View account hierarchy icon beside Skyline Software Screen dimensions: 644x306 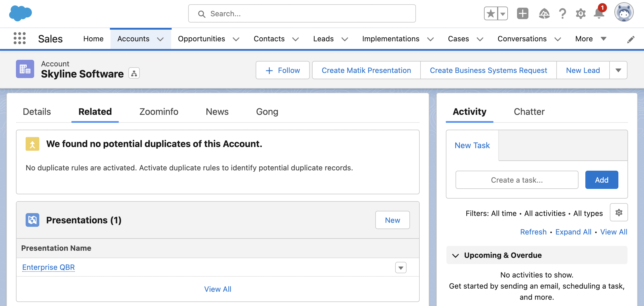(134, 73)
